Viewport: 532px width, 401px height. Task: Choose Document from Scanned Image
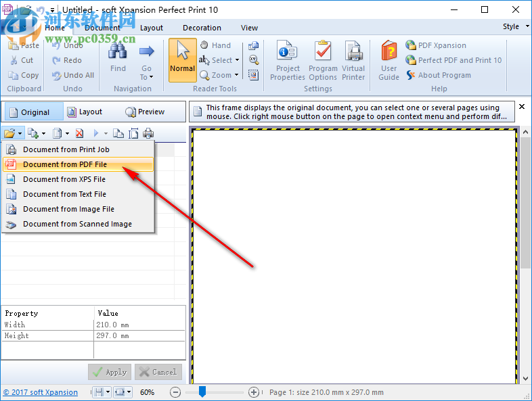78,224
